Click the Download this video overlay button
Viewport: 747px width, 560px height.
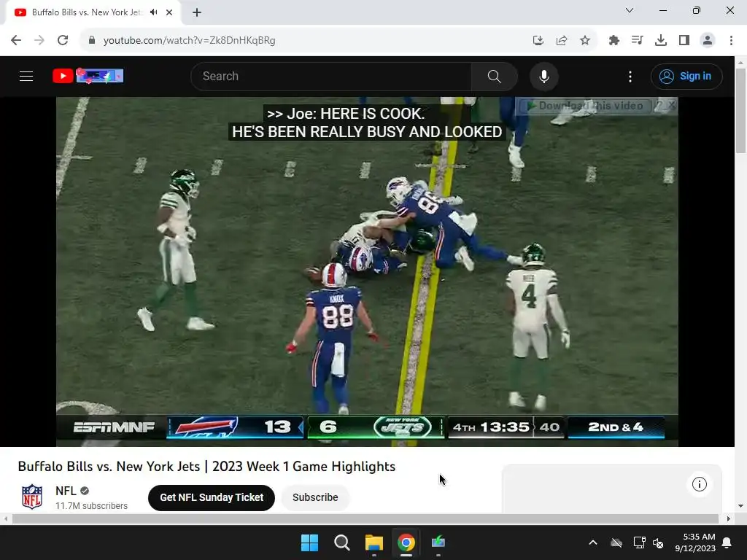[x=586, y=106]
